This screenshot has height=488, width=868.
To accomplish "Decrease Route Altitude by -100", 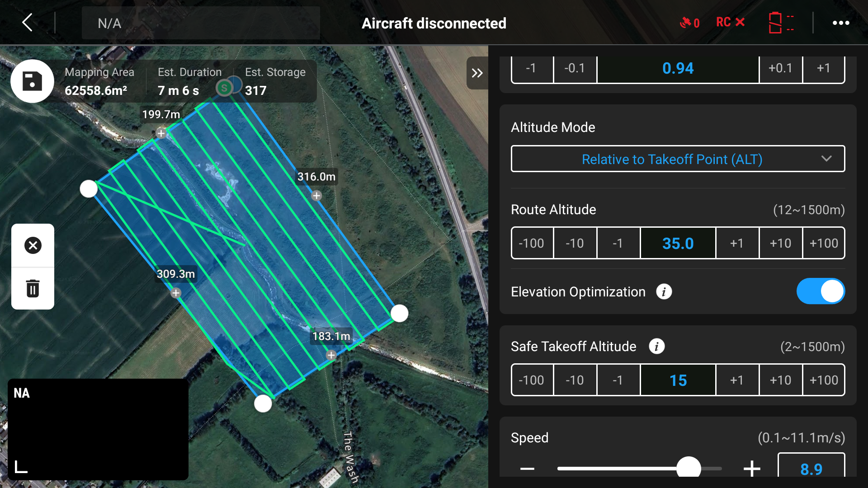I will click(x=532, y=244).
